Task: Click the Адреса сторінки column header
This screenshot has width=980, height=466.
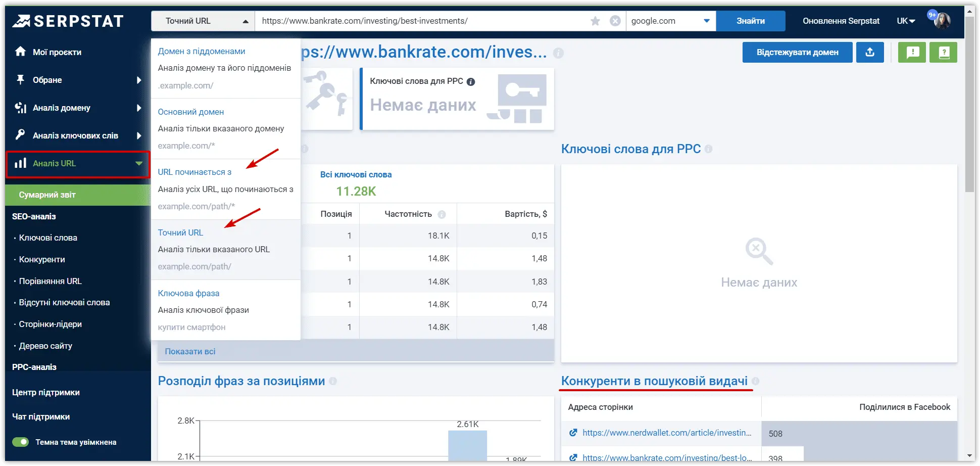Action: pos(600,407)
